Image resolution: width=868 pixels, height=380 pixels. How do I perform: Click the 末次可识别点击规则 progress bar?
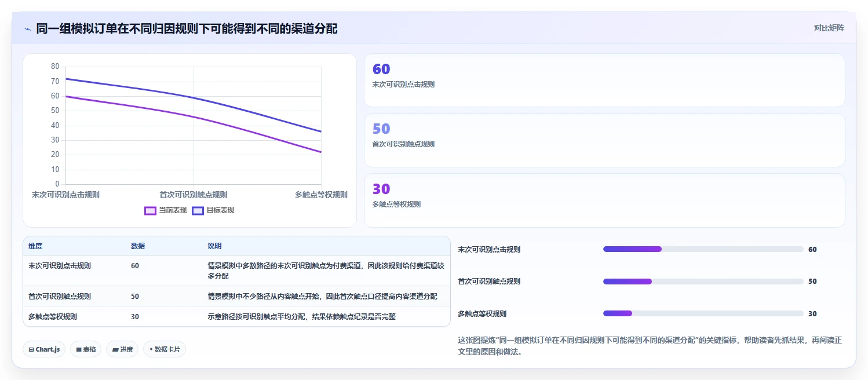tap(703, 249)
